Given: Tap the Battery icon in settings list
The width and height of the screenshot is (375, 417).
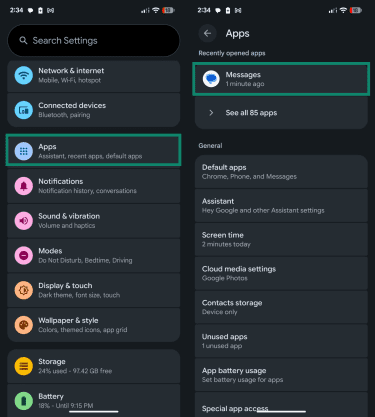Looking at the screenshot, I should click(24, 401).
